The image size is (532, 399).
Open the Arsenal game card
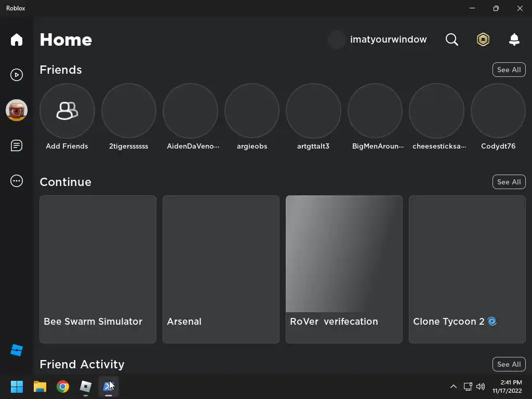coord(221,269)
